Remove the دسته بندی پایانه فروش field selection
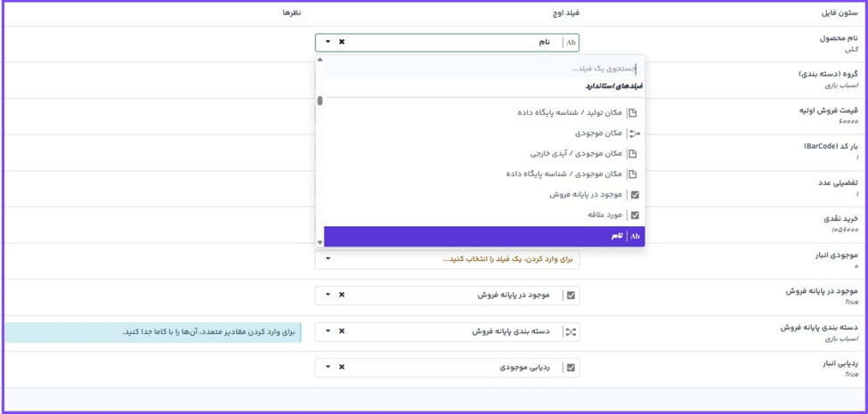This screenshot has height=414, width=868. point(342,331)
